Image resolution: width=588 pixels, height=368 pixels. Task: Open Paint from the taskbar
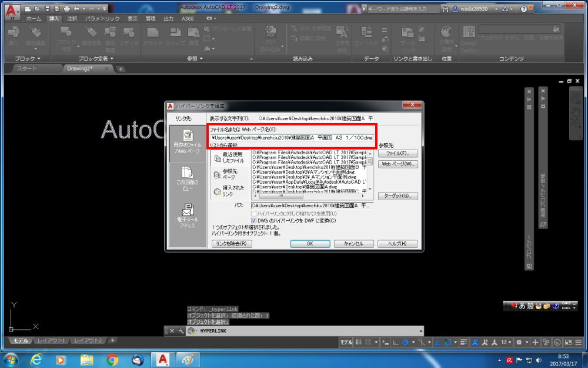188,360
